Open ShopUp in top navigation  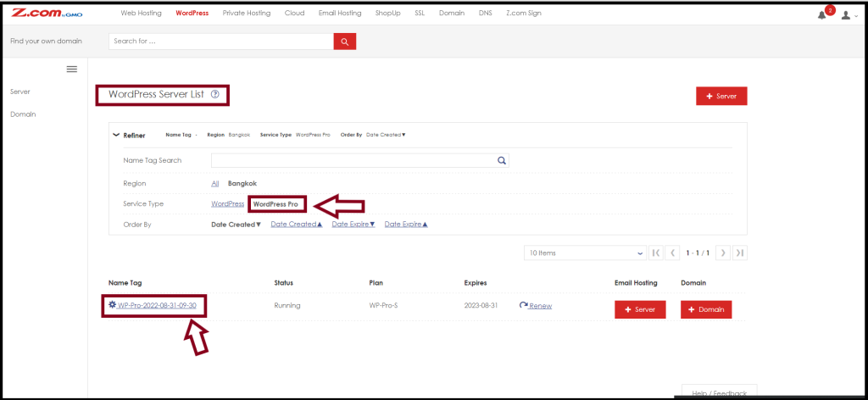tap(387, 14)
